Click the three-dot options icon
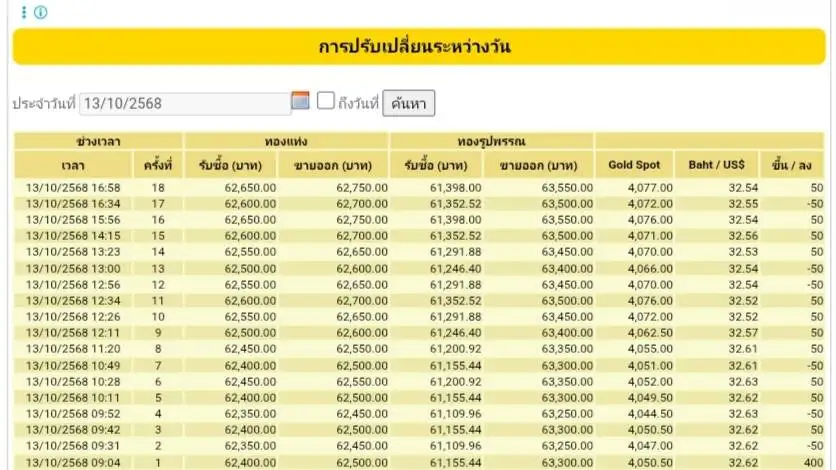The image size is (836, 470). pyautogui.click(x=24, y=13)
